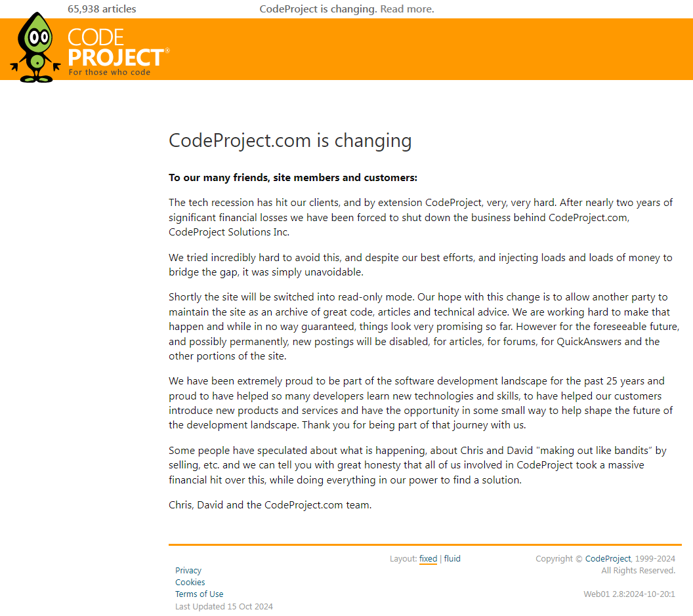Click the "CodeProject.com is changing" heading
Screen dimensions: 693x616
click(x=290, y=141)
